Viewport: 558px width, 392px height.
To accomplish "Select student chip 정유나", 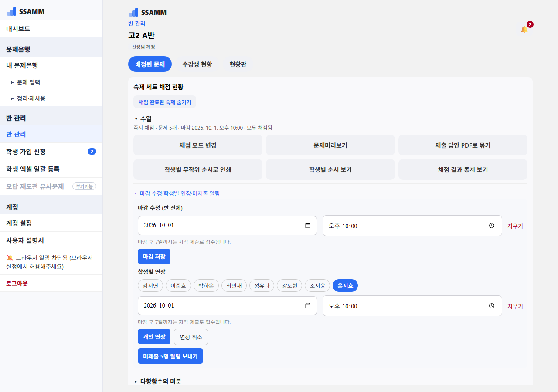I will pyautogui.click(x=262, y=286).
